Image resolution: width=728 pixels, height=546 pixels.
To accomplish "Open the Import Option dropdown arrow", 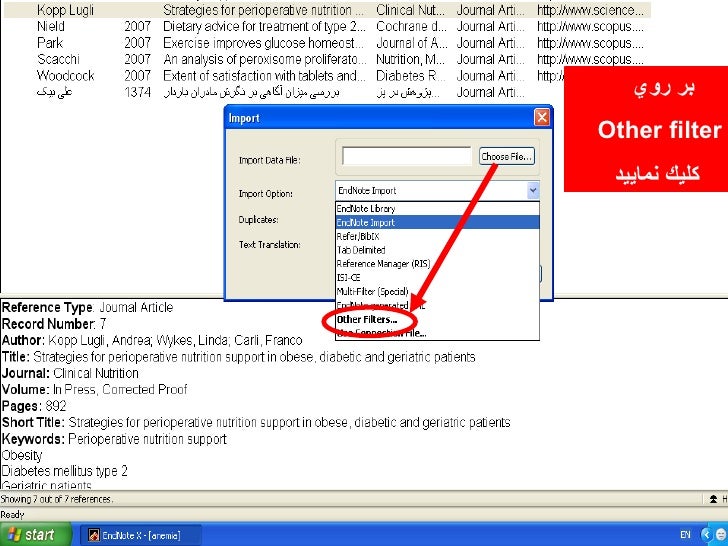I will 533,190.
